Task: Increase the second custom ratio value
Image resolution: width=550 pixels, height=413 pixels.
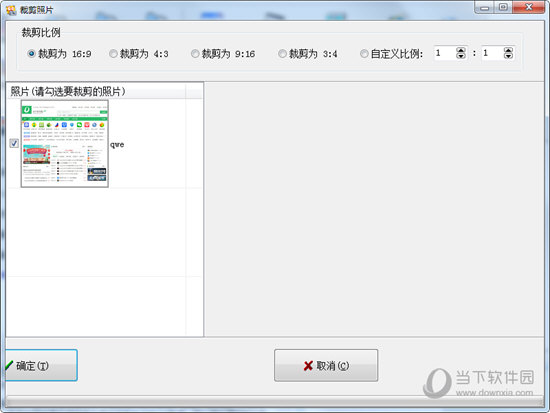Action: pyautogui.click(x=508, y=50)
